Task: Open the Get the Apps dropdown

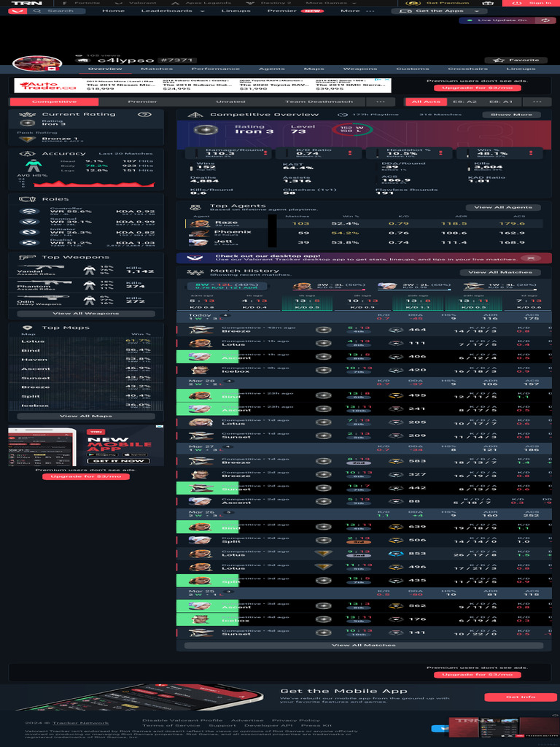Action: (439, 11)
